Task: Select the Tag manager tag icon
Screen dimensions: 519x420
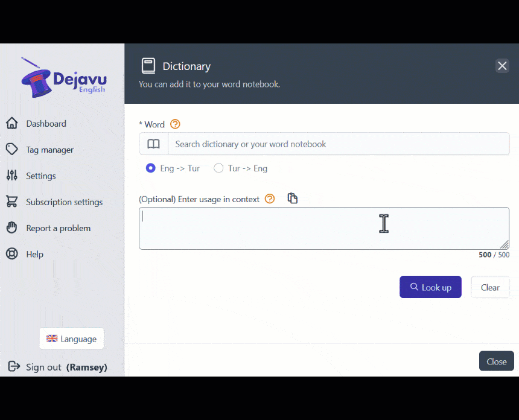Action: pyautogui.click(x=12, y=149)
